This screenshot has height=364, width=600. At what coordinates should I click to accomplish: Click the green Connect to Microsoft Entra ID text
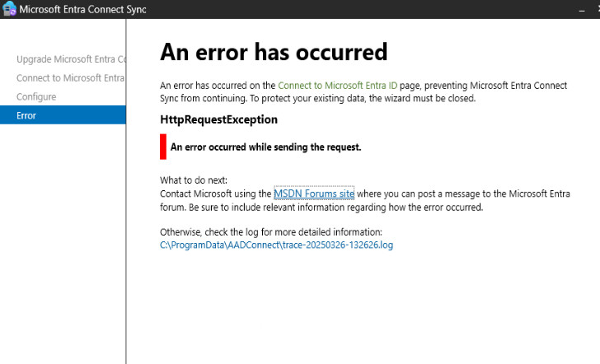click(338, 86)
